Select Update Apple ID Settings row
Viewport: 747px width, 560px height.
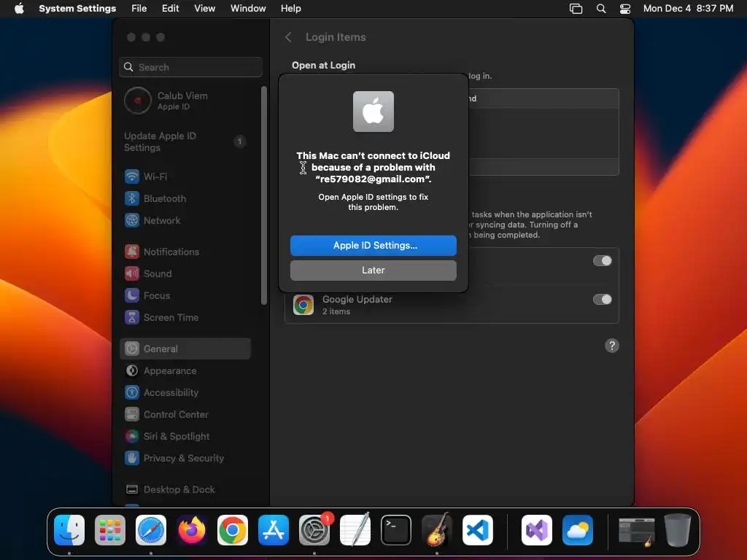(x=185, y=141)
